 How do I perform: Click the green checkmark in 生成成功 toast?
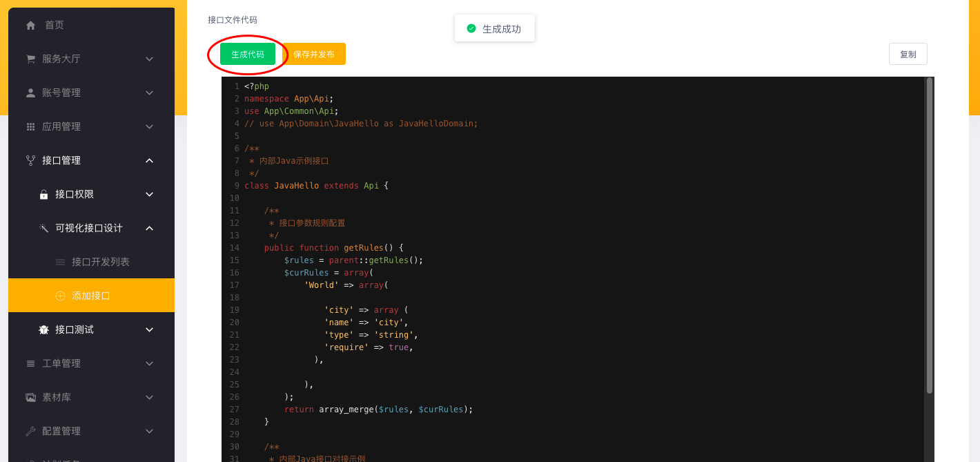[471, 28]
